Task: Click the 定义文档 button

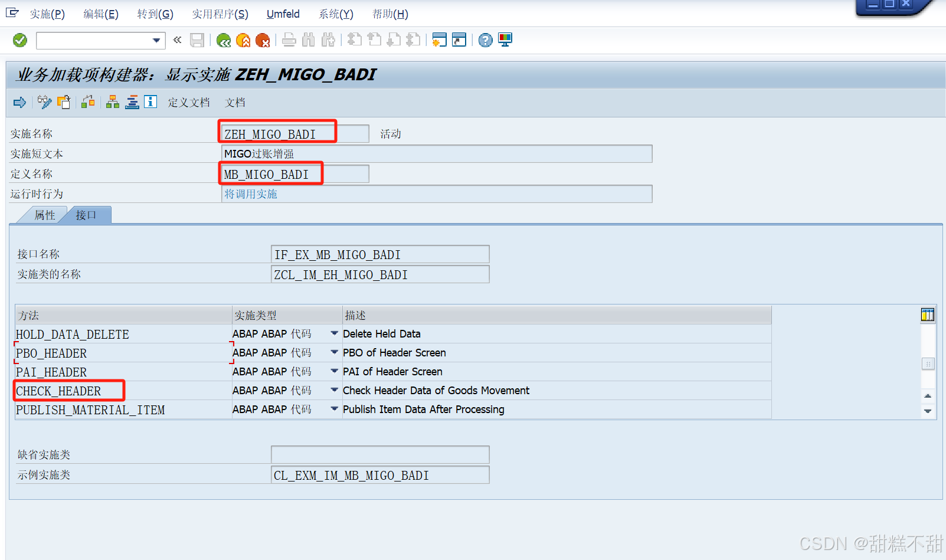Action: (x=188, y=102)
